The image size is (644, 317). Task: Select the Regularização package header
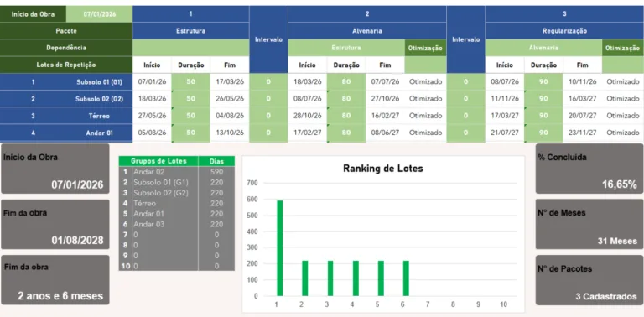point(564,31)
